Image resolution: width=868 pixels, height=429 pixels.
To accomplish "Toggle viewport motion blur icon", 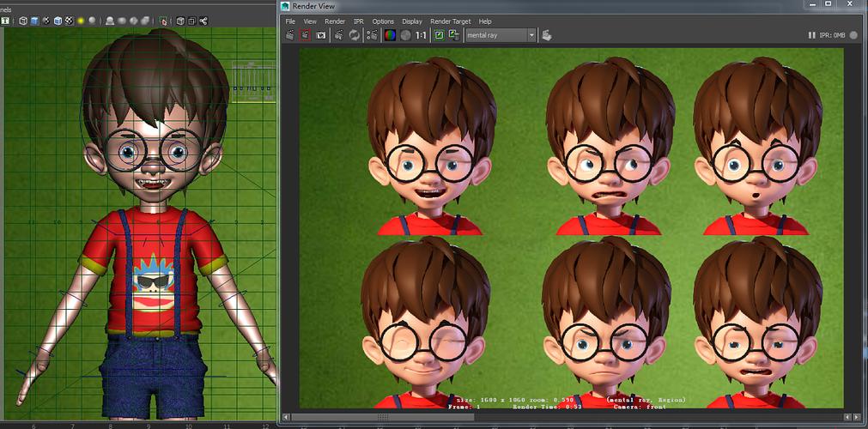I will click(122, 21).
